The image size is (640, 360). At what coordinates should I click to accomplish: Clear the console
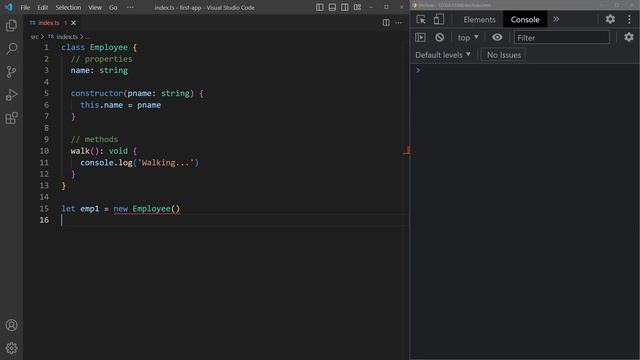439,38
